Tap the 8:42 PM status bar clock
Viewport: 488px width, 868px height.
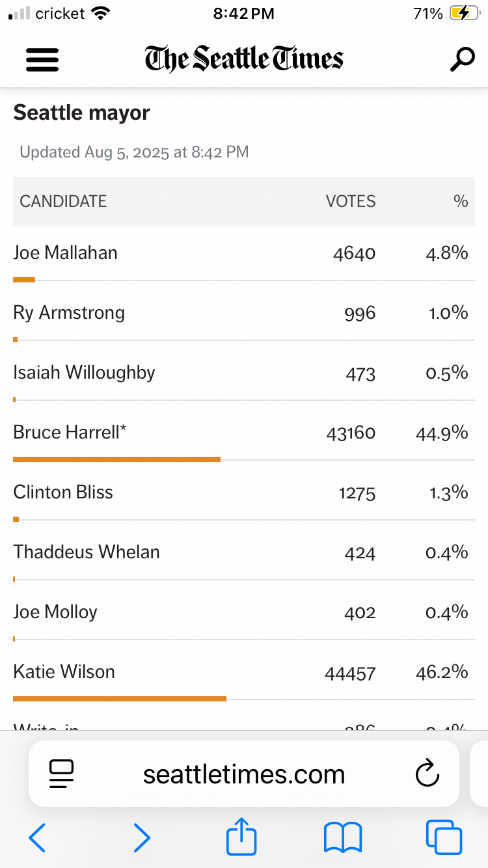(244, 13)
